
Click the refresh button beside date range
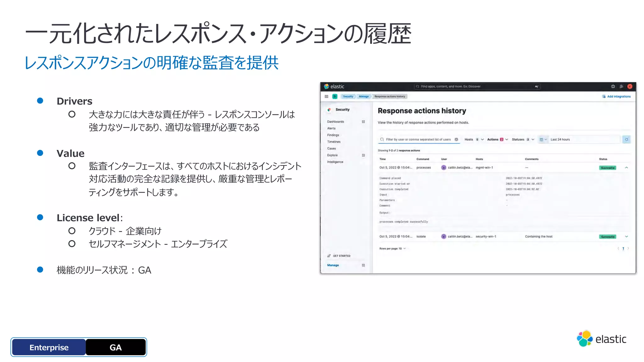[x=626, y=140]
